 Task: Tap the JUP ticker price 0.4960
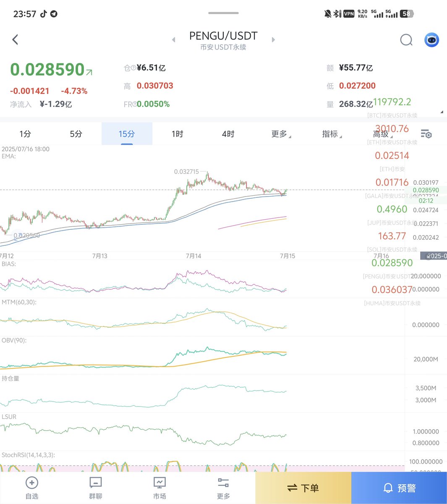(x=392, y=209)
